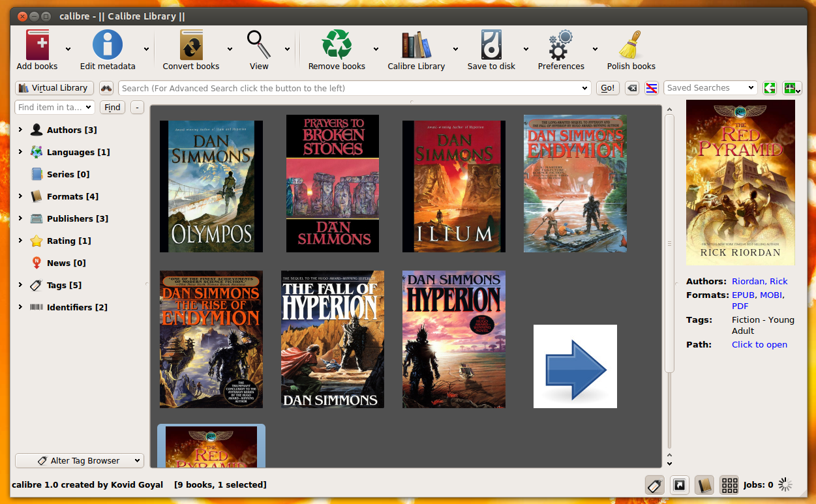Open the Virtual Library menu
Image resolution: width=816 pixels, height=504 pixels.
pyautogui.click(x=55, y=88)
